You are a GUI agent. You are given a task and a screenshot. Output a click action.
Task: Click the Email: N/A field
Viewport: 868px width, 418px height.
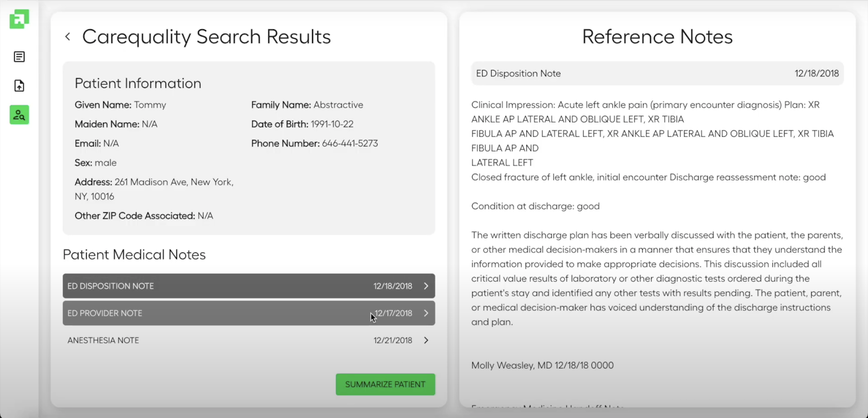[x=97, y=143]
